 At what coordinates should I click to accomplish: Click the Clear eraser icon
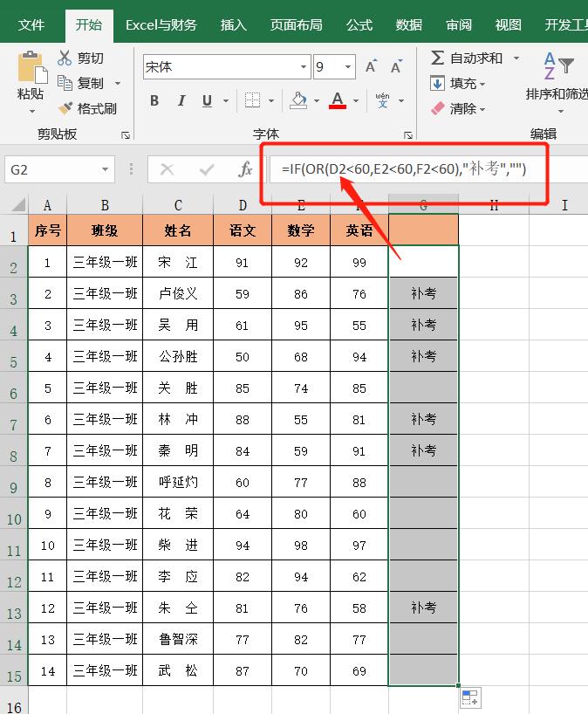click(x=437, y=108)
